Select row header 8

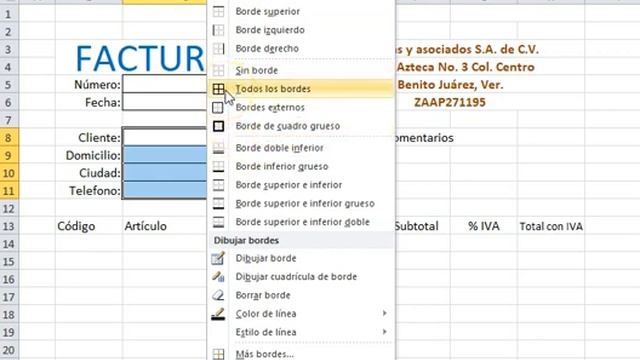point(9,138)
